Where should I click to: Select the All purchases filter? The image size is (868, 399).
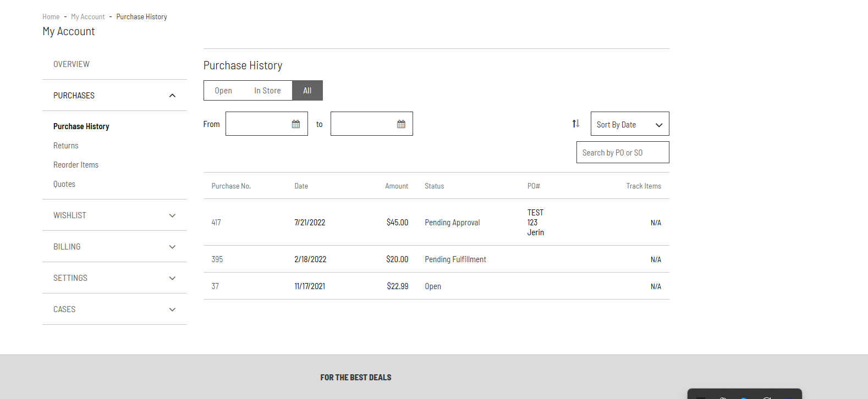(307, 91)
